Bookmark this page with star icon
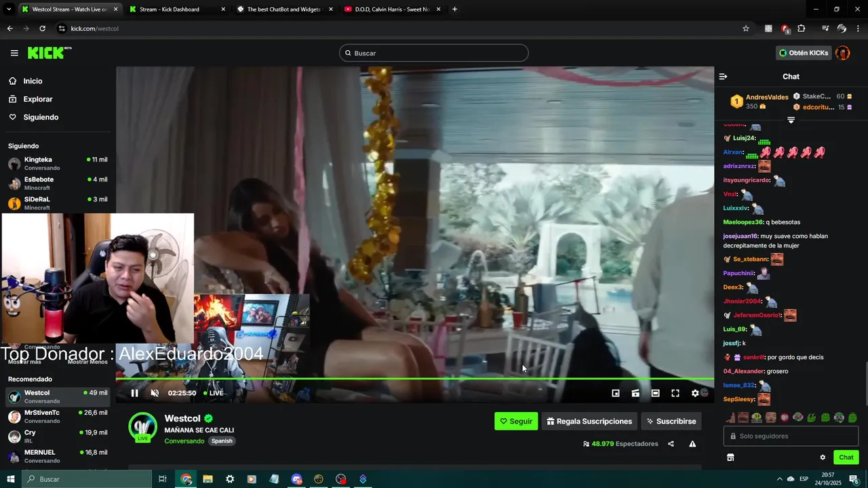This screenshot has width=868, height=488. click(746, 28)
